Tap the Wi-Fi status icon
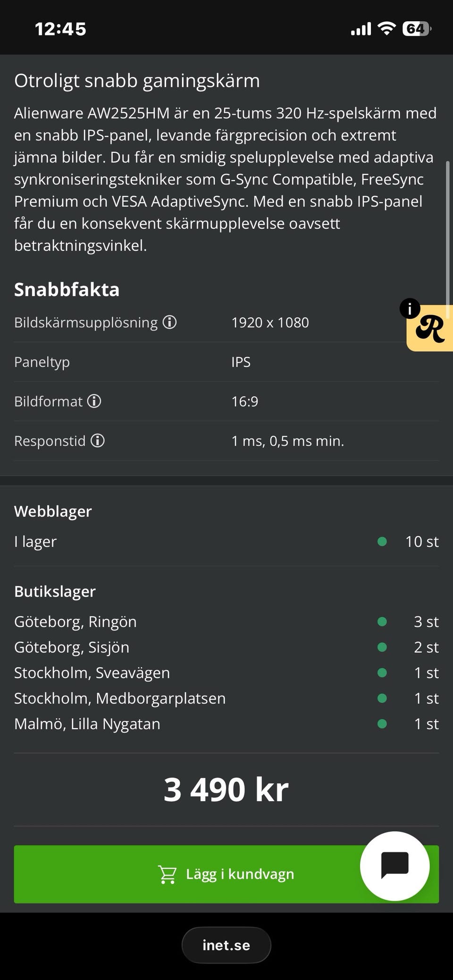Image resolution: width=453 pixels, height=980 pixels. click(x=387, y=29)
